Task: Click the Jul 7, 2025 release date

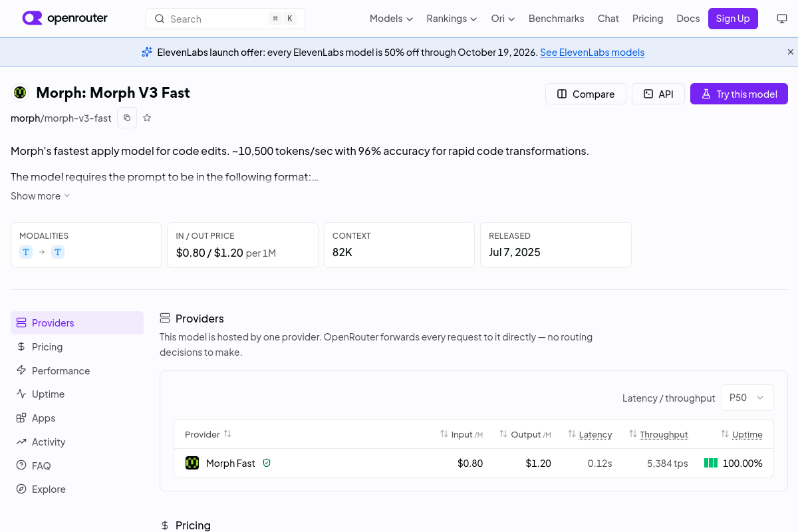Action: click(x=515, y=252)
